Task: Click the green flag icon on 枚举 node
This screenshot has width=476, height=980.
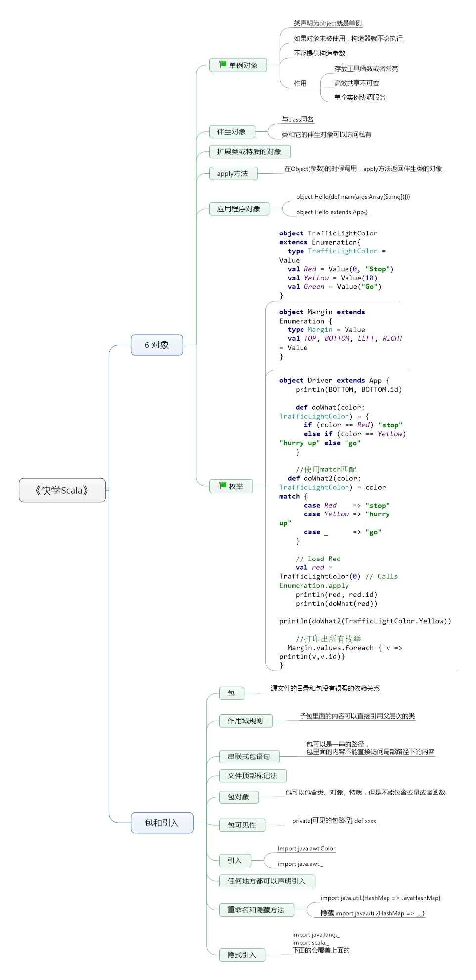Action: [x=222, y=486]
